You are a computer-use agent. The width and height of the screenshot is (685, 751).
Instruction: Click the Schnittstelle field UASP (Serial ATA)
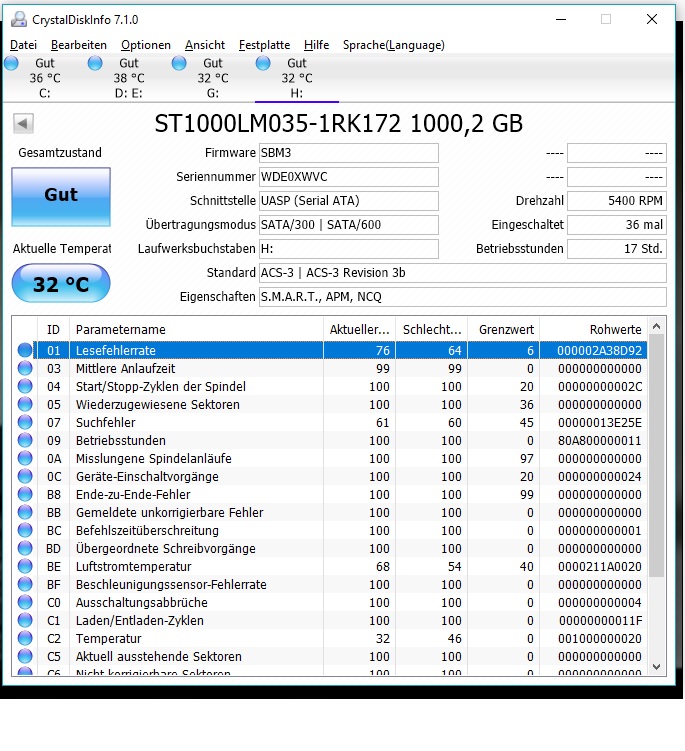click(x=349, y=201)
